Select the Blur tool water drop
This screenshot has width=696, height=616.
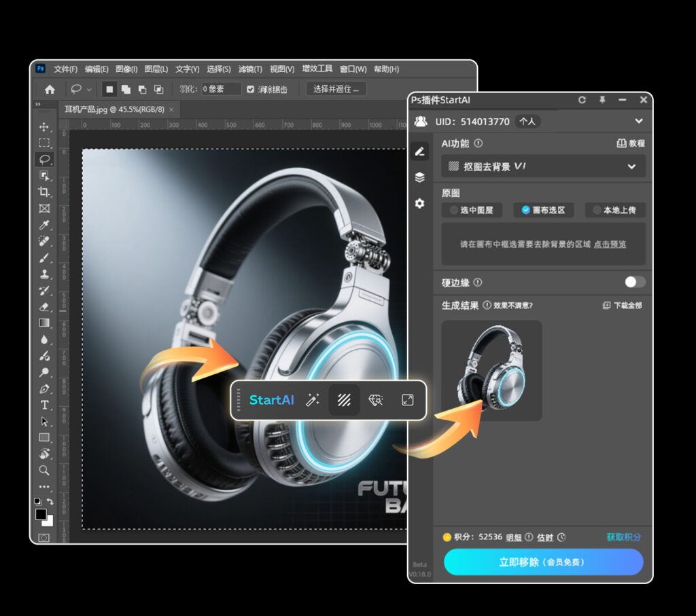[44, 340]
